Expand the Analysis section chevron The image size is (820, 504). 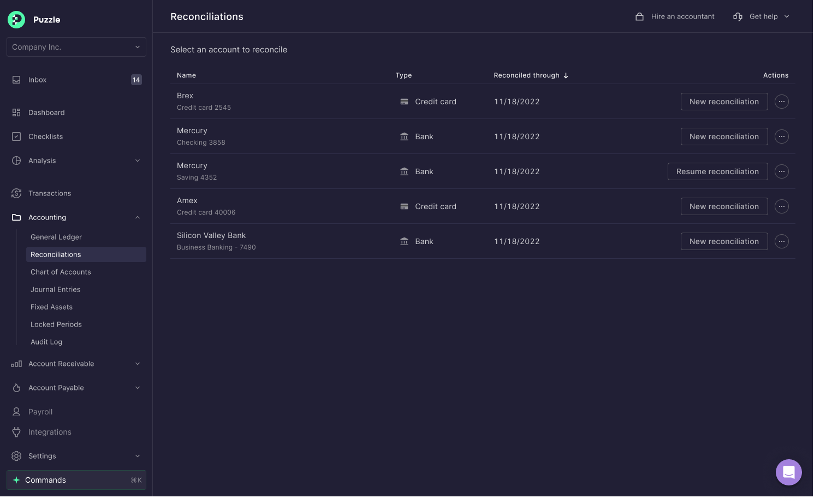tap(138, 161)
